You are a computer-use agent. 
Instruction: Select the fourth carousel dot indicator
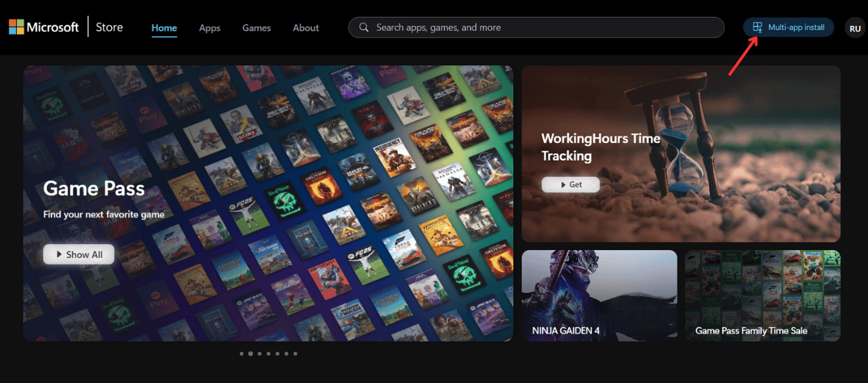[x=269, y=354]
